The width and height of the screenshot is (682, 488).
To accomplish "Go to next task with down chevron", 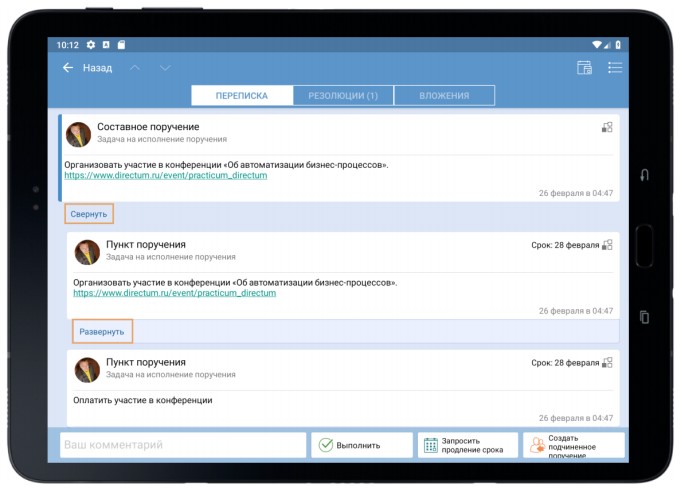I will [165, 68].
